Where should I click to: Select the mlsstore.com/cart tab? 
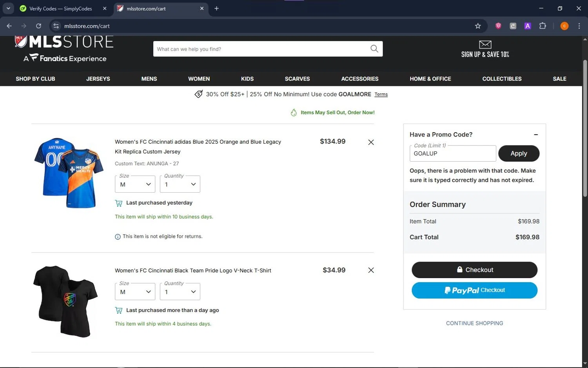point(162,8)
